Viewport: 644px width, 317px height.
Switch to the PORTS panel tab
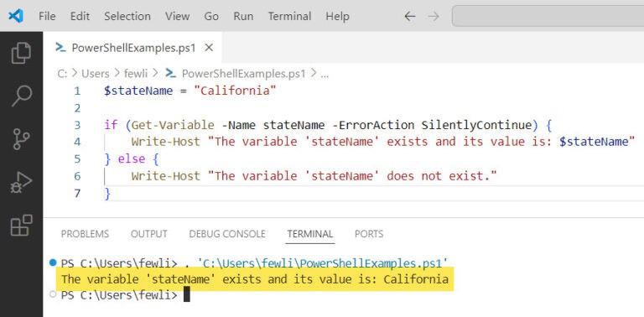[369, 234]
